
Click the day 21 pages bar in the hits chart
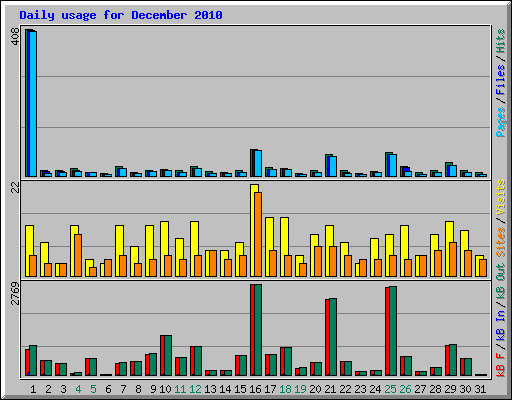(x=333, y=166)
